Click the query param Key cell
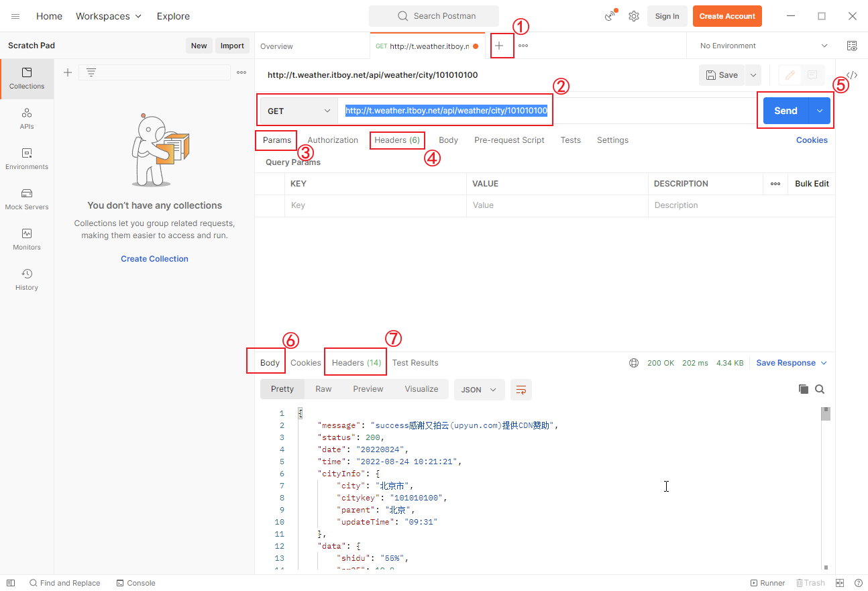This screenshot has height=591, width=868. (x=375, y=205)
